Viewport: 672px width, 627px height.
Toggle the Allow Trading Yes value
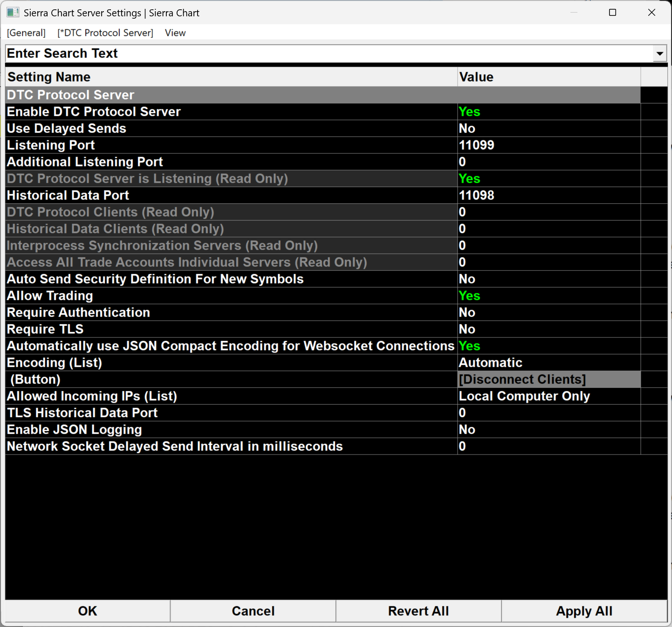click(x=549, y=296)
